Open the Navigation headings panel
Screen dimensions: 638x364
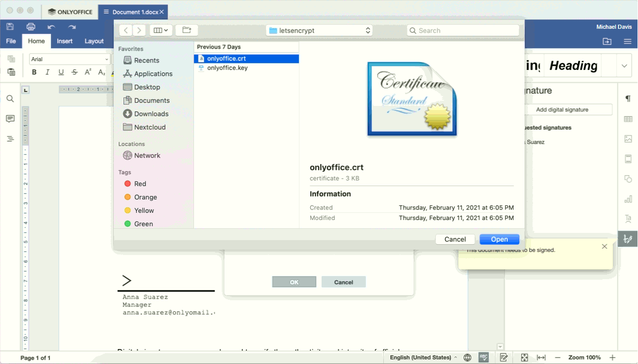click(10, 139)
